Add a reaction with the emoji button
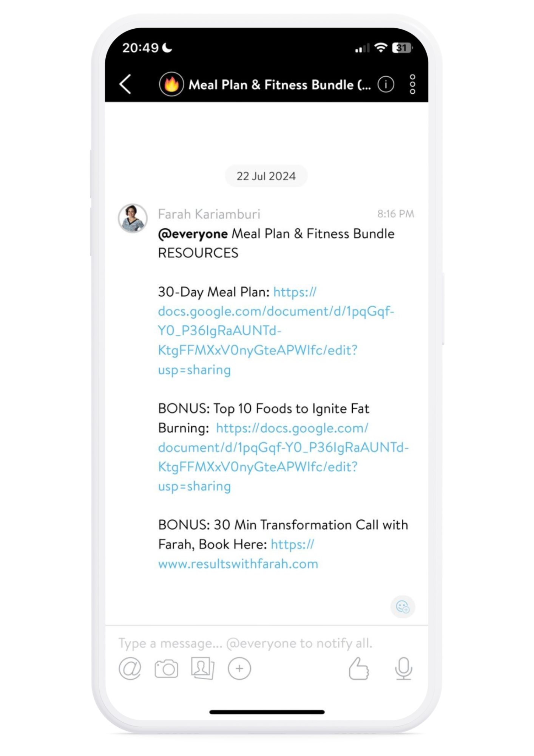Image resolution: width=534 pixels, height=756 pixels. (403, 607)
